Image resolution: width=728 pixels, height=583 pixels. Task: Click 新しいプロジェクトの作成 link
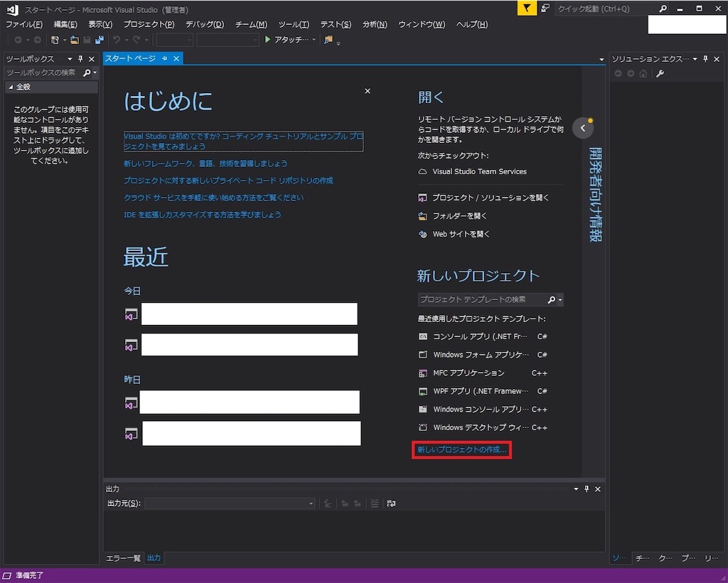pos(461,450)
